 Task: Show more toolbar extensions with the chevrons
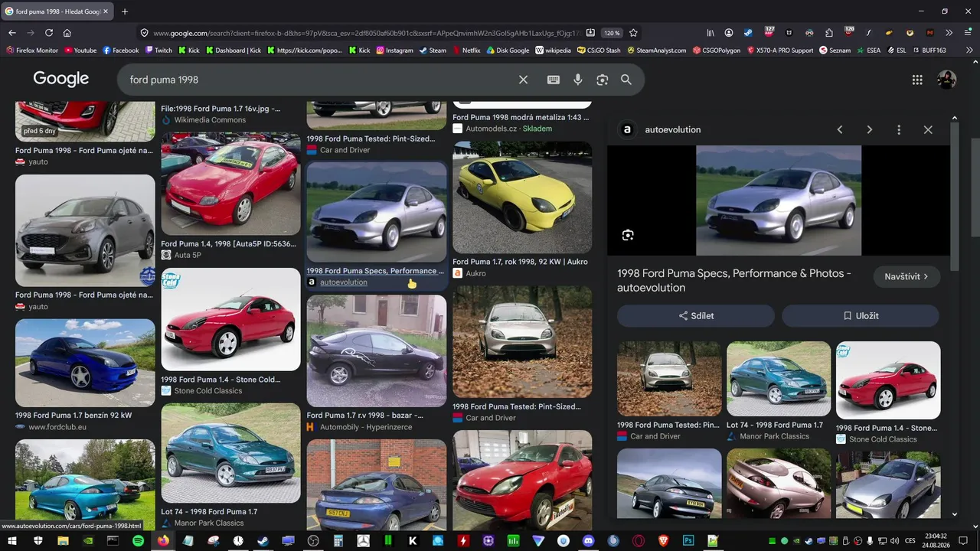[x=949, y=33]
